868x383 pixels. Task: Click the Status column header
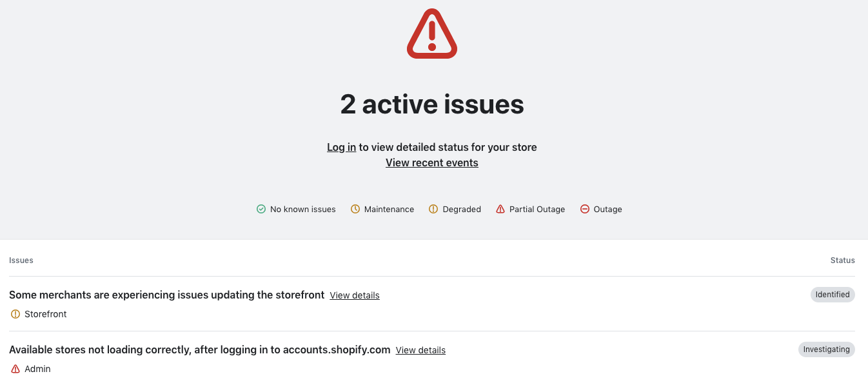[x=843, y=260]
